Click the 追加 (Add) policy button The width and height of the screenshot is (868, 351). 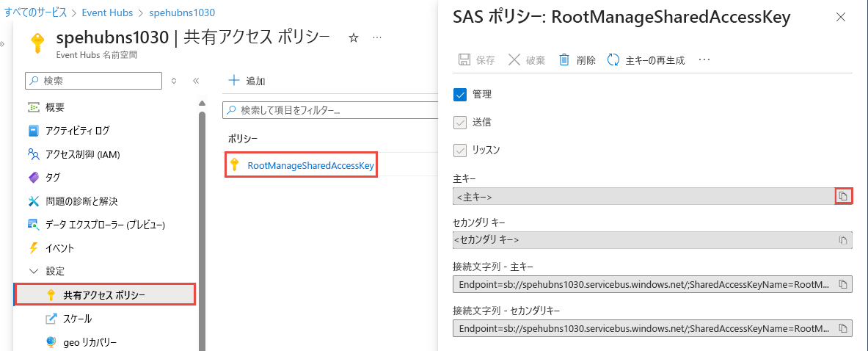pyautogui.click(x=247, y=81)
